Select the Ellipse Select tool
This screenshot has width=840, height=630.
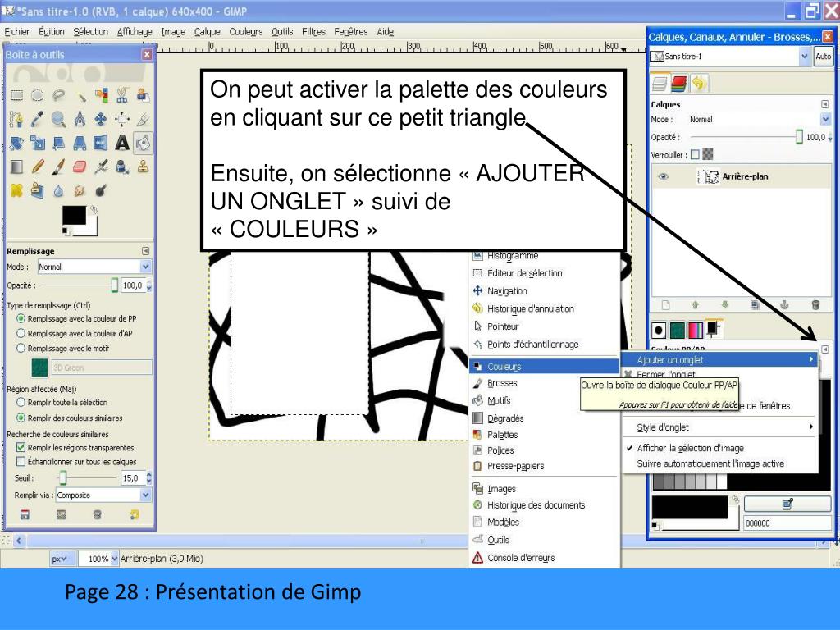coord(37,95)
